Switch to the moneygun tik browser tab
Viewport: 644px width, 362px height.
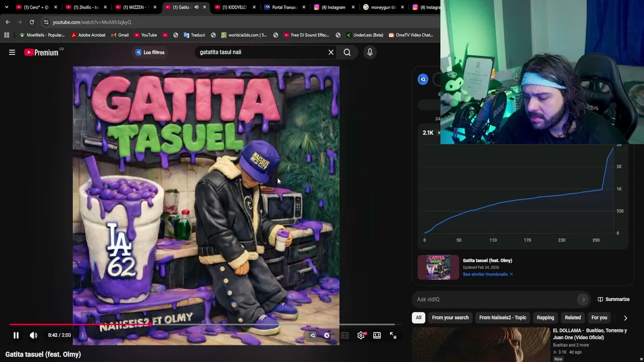[x=383, y=7]
